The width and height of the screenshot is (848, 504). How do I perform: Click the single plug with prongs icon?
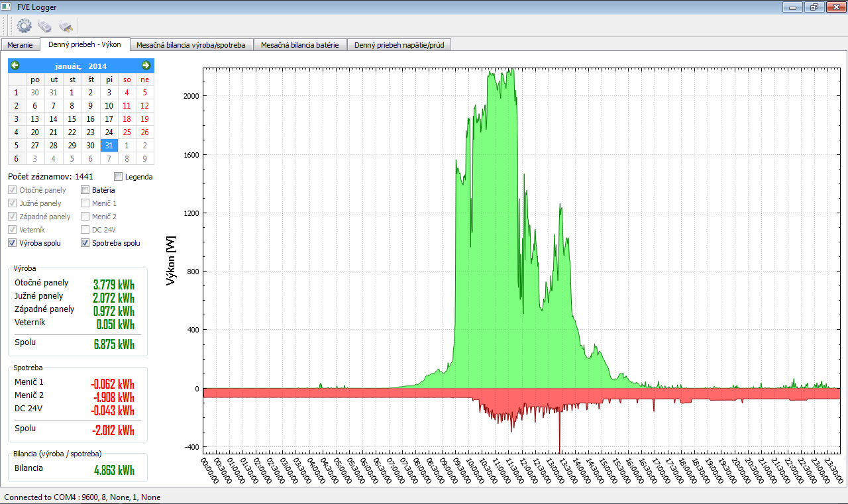click(x=66, y=26)
